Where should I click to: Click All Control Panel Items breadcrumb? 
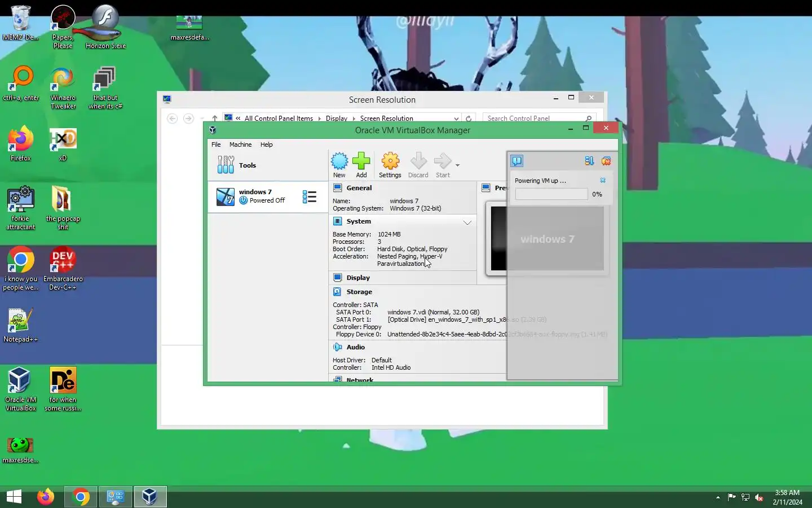[x=279, y=119]
